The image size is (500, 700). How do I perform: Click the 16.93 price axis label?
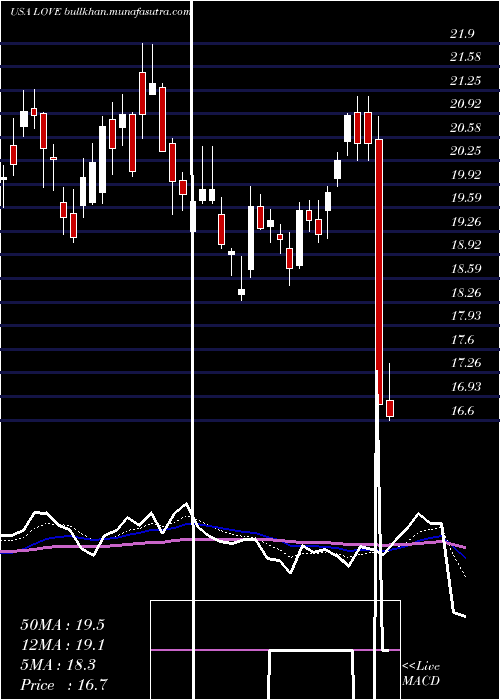coord(466,386)
